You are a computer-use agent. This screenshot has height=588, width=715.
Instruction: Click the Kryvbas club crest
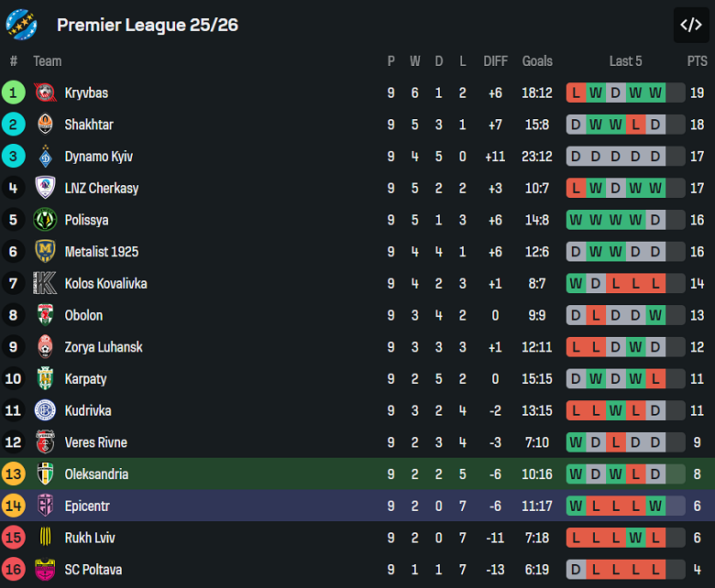click(45, 93)
